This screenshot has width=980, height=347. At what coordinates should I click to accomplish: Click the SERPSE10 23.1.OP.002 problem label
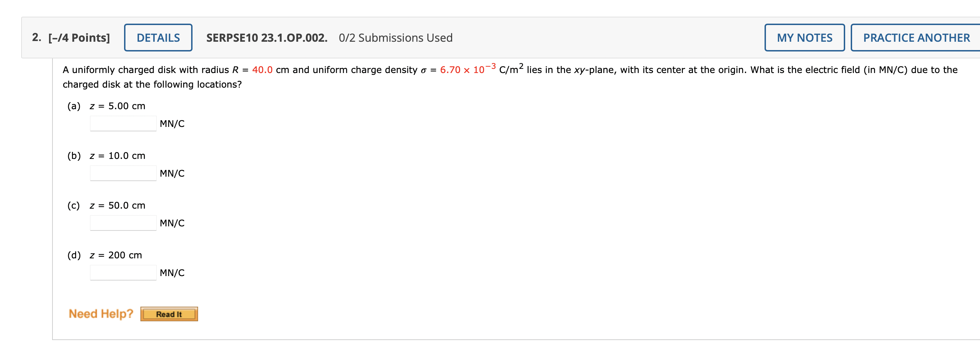click(x=267, y=37)
